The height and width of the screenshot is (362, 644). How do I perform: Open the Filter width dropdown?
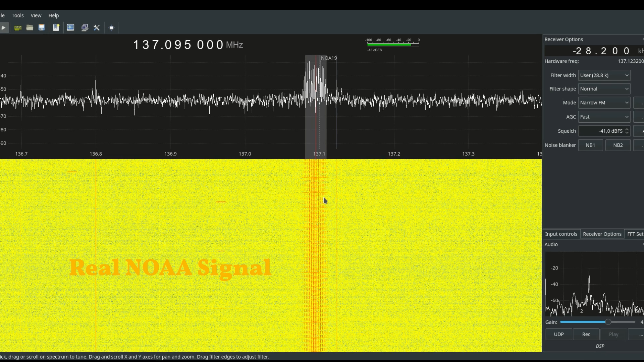604,75
